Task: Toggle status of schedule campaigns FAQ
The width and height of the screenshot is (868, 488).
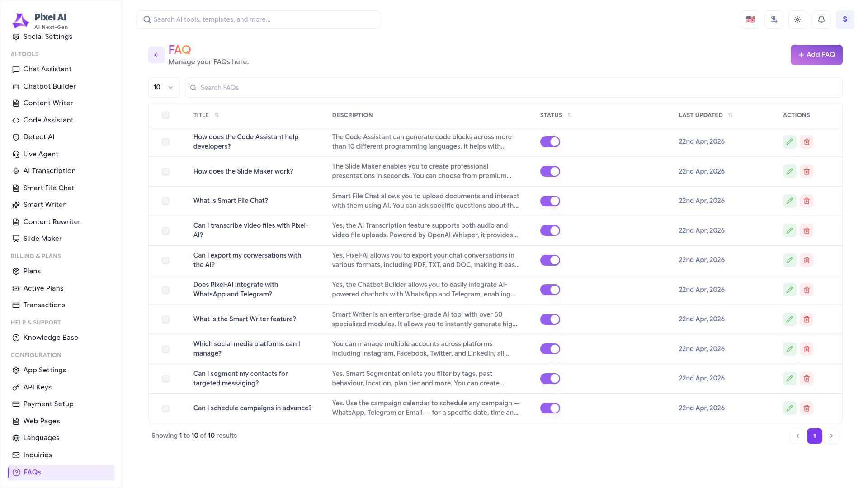Action: click(x=550, y=408)
